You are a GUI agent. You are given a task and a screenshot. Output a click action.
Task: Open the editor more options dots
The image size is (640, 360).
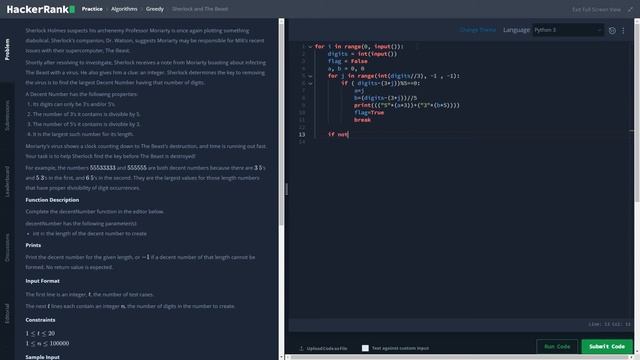tap(623, 30)
